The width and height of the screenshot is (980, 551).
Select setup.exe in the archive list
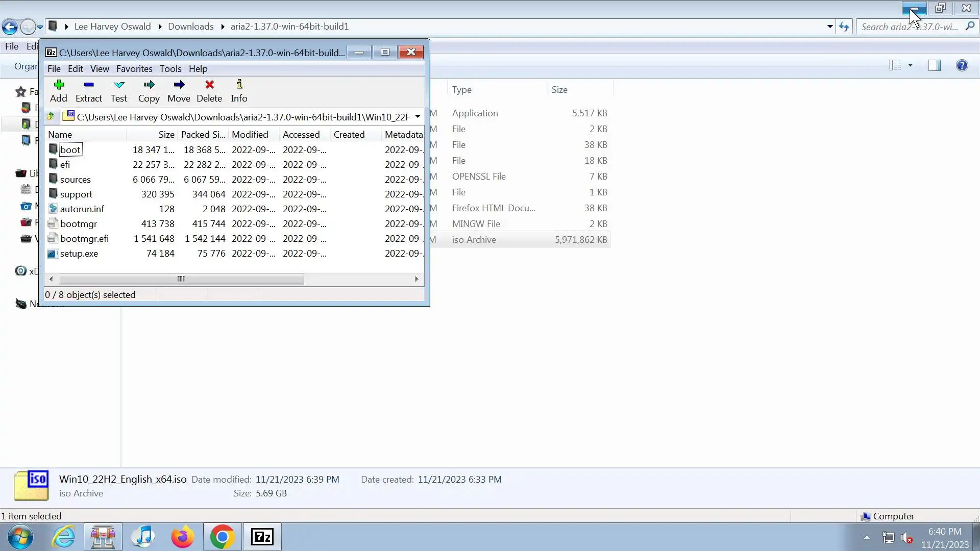pyautogui.click(x=79, y=254)
